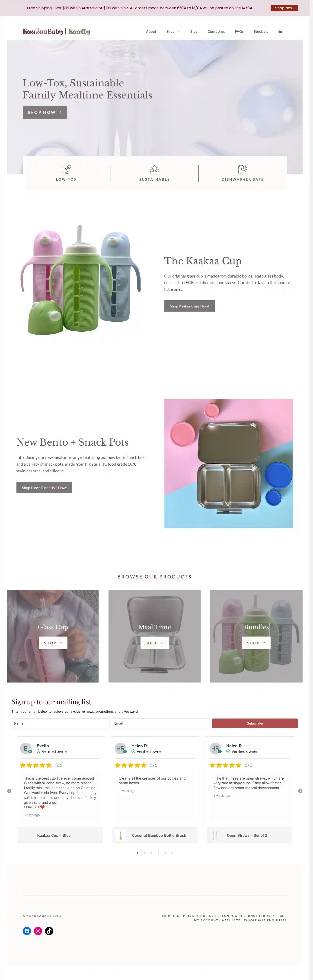This screenshot has width=313, height=980.
Task: Open the FAQs menu item
Action: pyautogui.click(x=239, y=32)
